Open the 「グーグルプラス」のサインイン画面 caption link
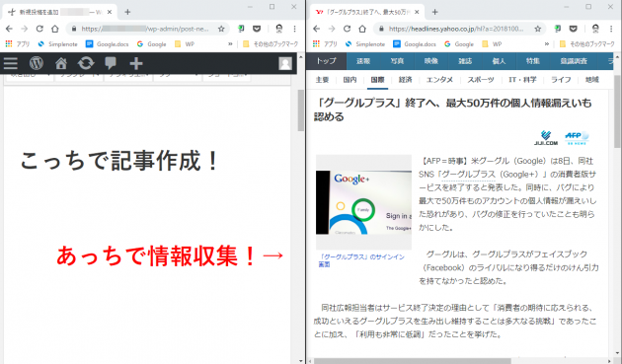This screenshot has height=364, width=622. point(361,260)
